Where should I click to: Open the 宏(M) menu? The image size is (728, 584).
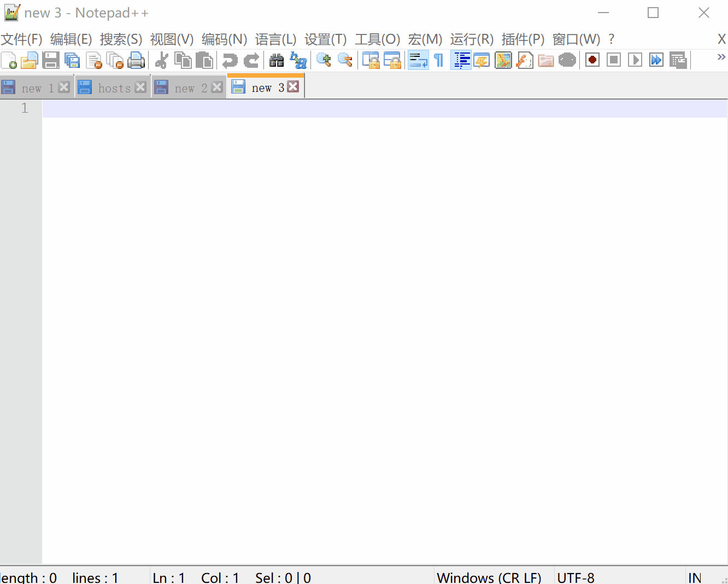(425, 39)
